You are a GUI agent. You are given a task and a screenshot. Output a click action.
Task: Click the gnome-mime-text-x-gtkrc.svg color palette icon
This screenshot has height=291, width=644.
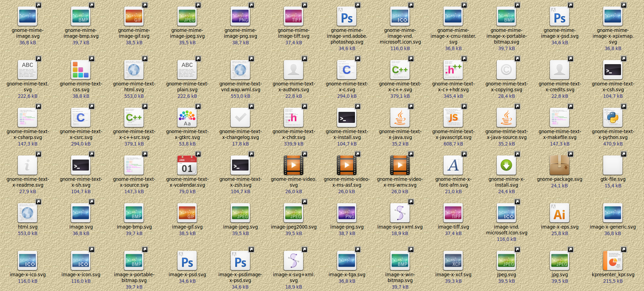click(187, 117)
